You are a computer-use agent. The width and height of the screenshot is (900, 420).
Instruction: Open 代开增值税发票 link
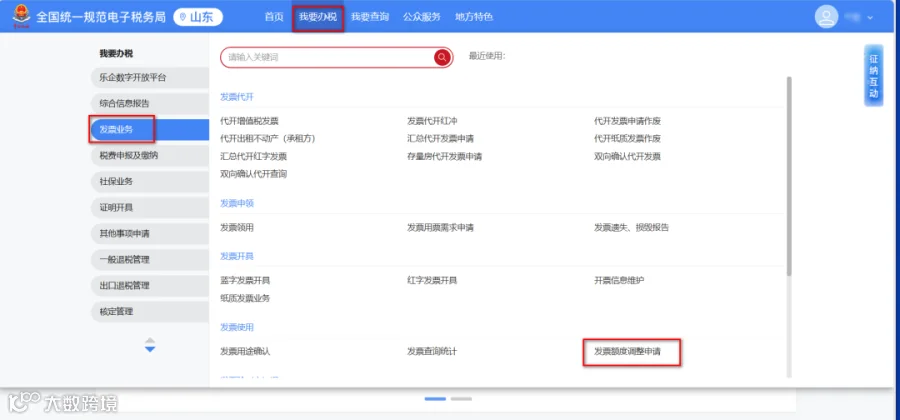249,121
